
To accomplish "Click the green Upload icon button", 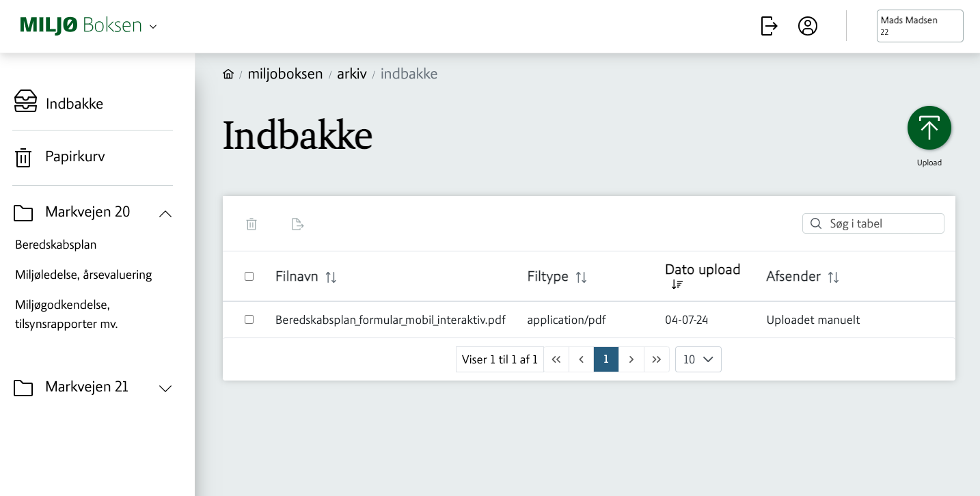I will click(x=929, y=128).
